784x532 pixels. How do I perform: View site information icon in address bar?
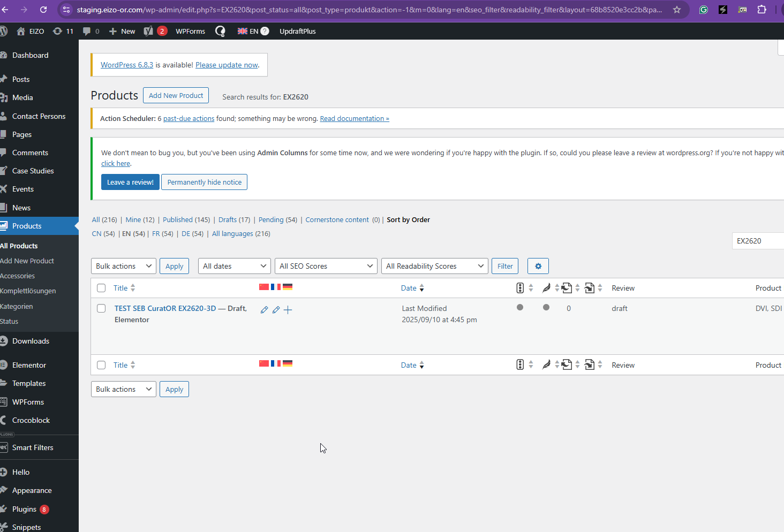[66, 10]
